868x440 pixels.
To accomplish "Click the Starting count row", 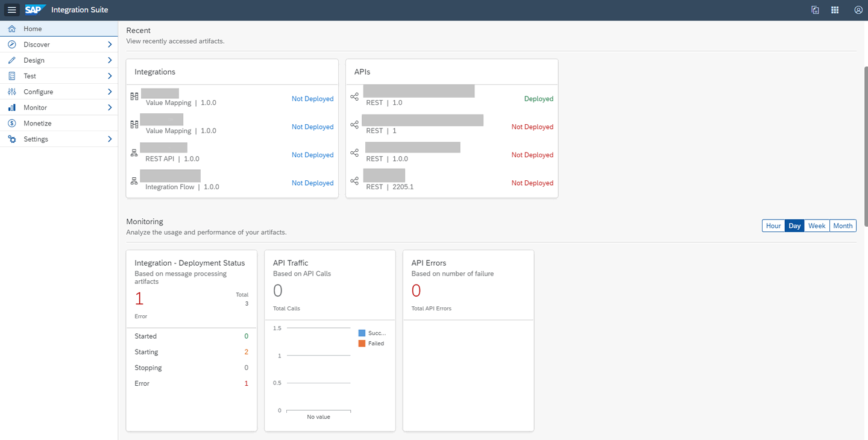I will pyautogui.click(x=192, y=352).
